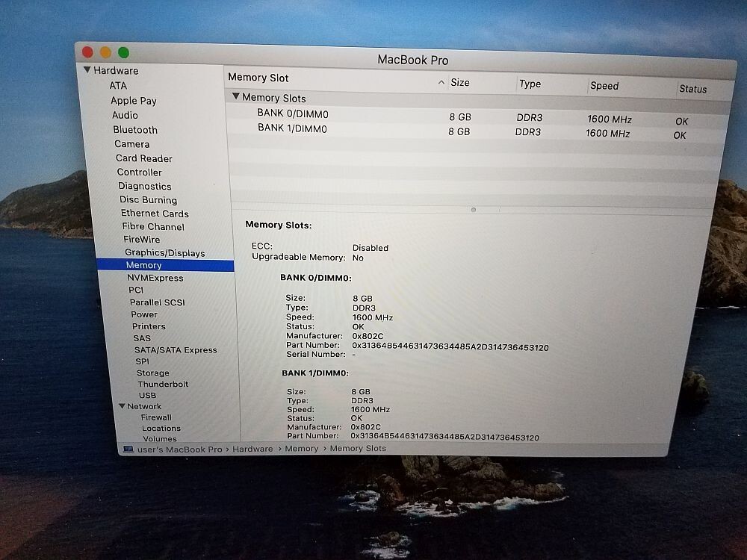The height and width of the screenshot is (560, 747).
Task: Select USB in the sidebar
Action: click(147, 395)
